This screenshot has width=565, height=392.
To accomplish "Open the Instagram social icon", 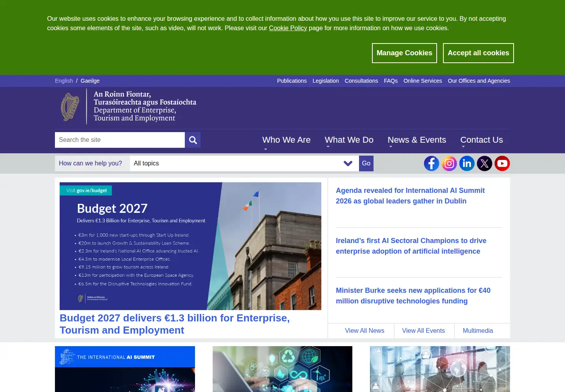I will point(449,163).
